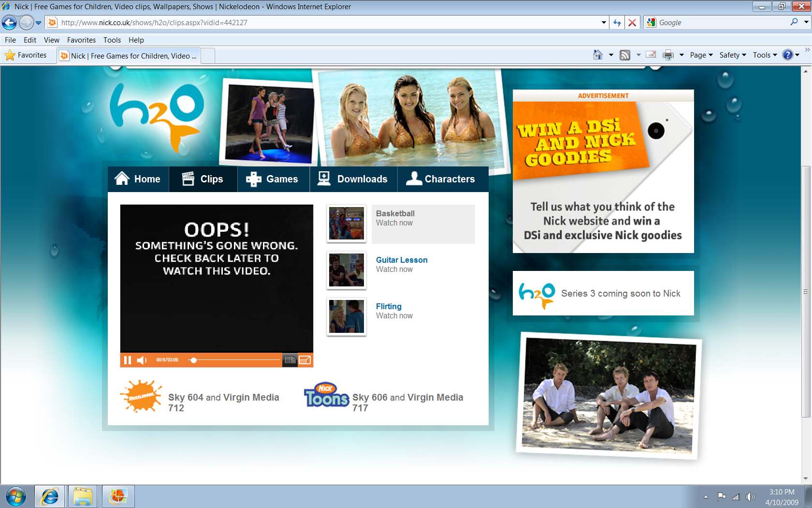The width and height of the screenshot is (812, 508).
Task: Click the Read Mail envelope icon
Action: [651, 55]
